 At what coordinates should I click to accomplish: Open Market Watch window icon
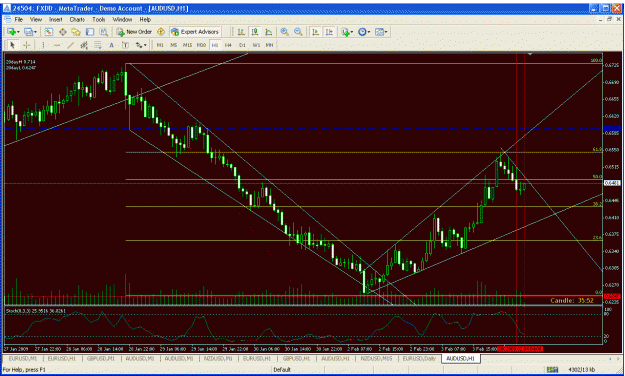coord(49,32)
